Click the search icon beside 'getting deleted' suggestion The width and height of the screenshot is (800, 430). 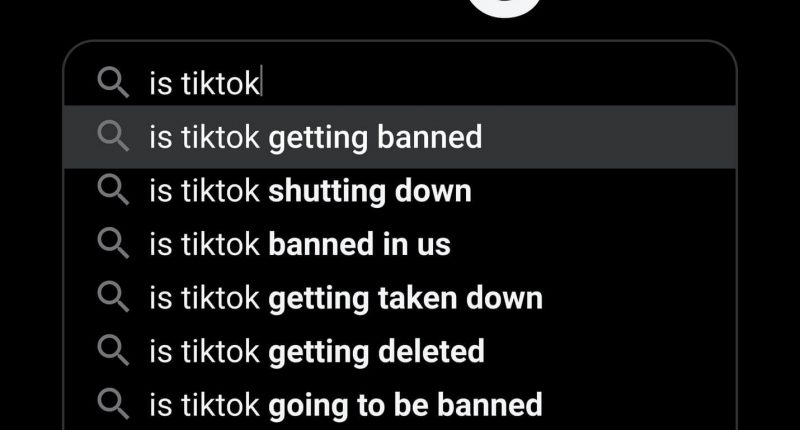[113, 350]
